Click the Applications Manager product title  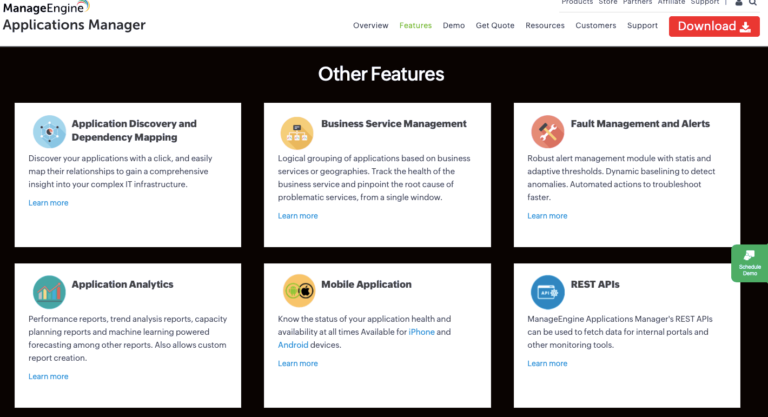(74, 25)
